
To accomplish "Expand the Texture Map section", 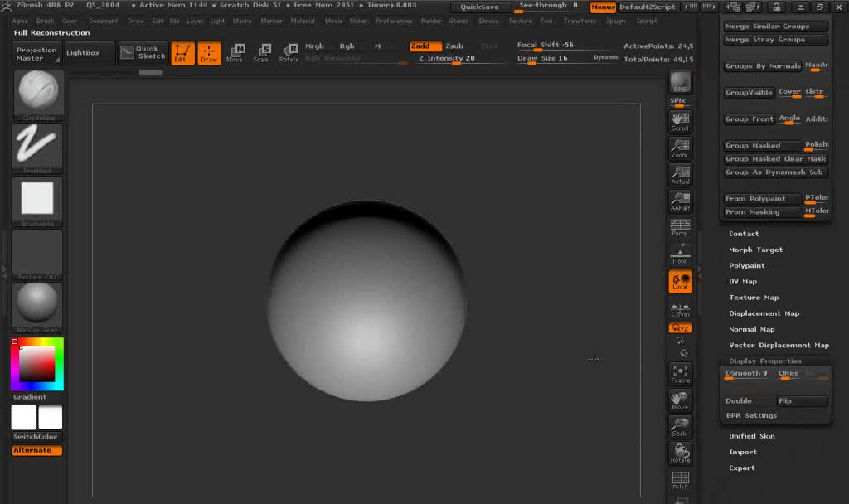I will tap(754, 298).
